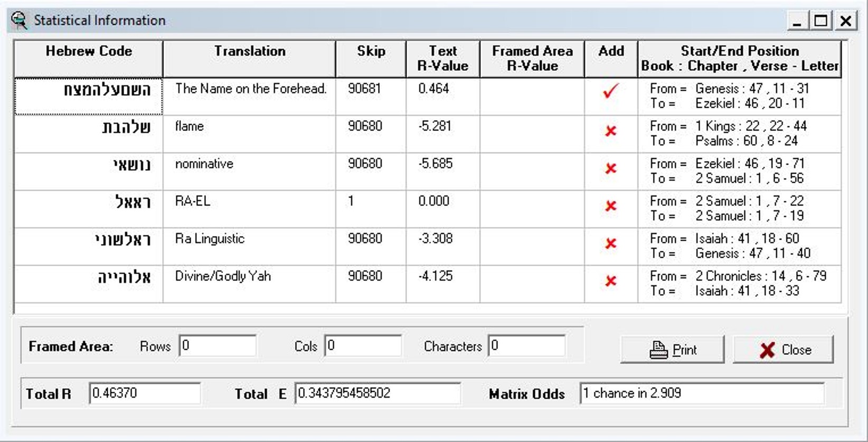Toggle the red checkmark for The Name on the Forehead

tap(610, 91)
